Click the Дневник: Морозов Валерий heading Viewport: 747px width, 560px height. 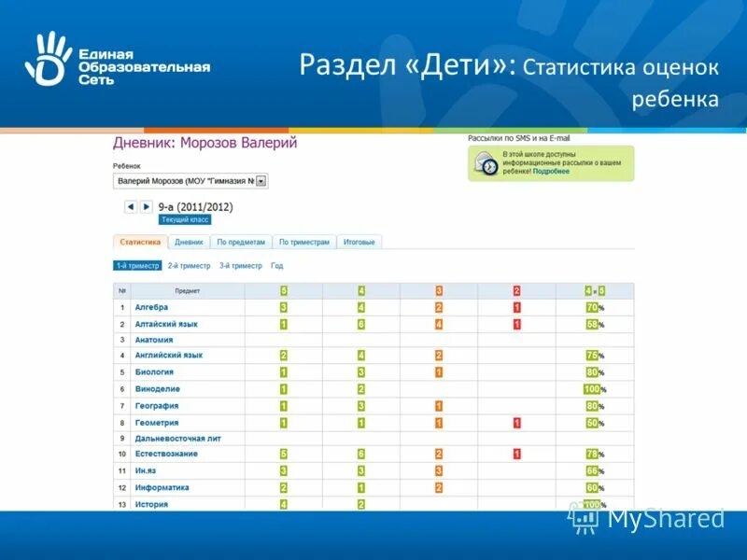204,143
